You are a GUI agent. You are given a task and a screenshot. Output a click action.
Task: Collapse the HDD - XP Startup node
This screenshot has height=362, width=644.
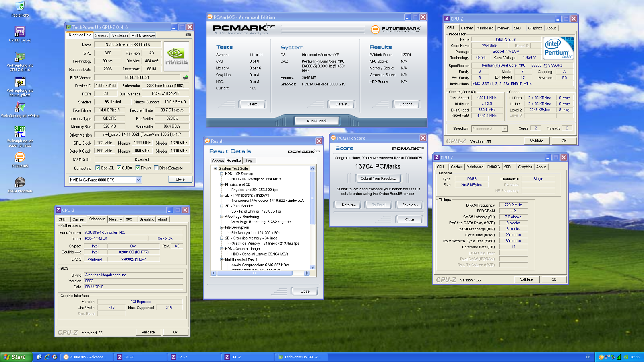(221, 174)
